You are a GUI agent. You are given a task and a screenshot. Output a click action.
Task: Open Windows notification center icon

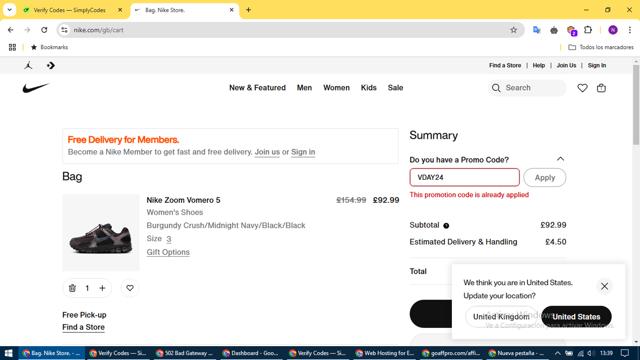point(625,353)
